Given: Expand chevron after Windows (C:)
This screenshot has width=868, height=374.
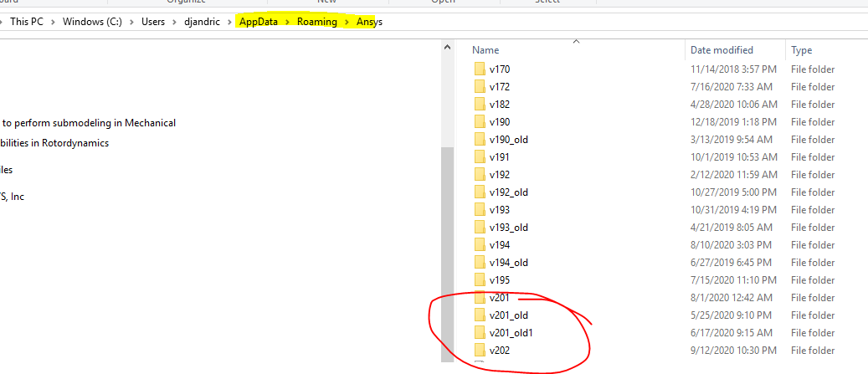Looking at the screenshot, I should [x=131, y=23].
